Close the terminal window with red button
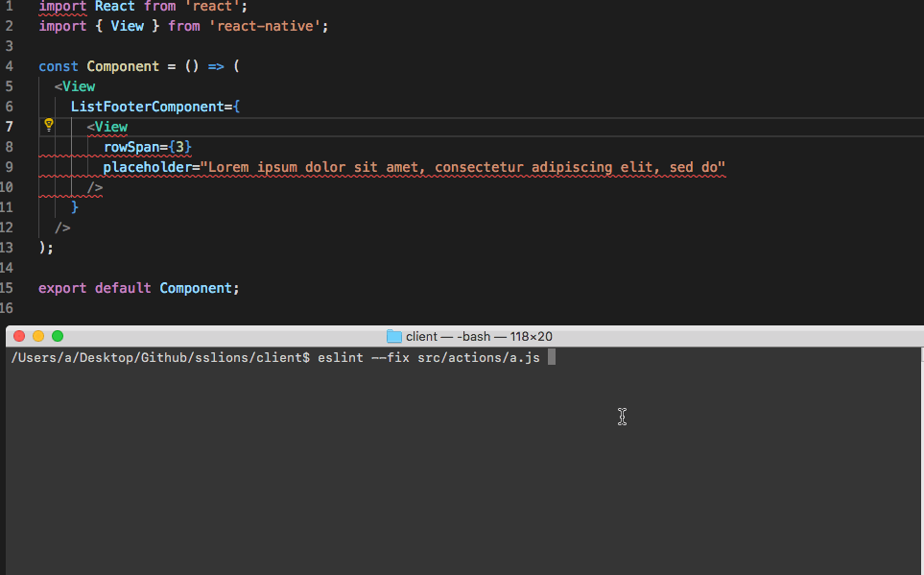 click(19, 336)
